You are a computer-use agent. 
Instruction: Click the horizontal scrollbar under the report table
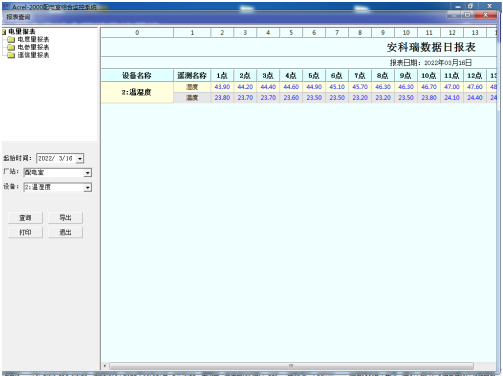(x=291, y=366)
